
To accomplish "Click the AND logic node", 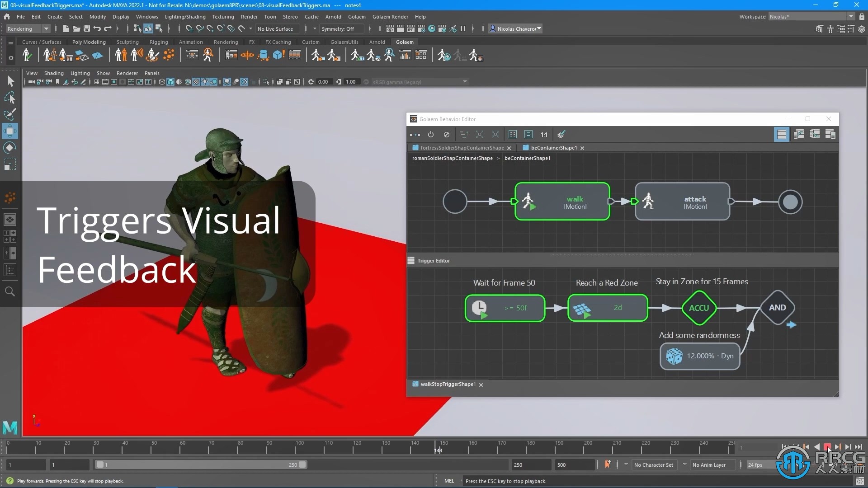I will (777, 307).
